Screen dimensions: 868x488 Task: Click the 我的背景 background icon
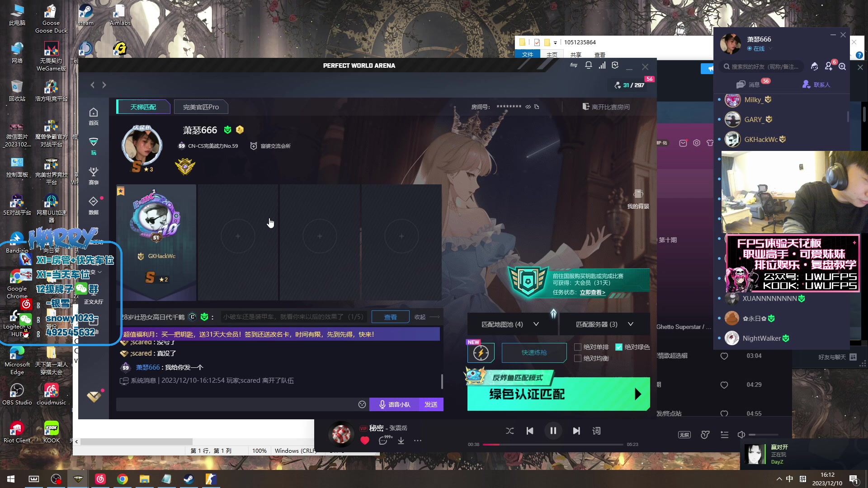coord(638,199)
